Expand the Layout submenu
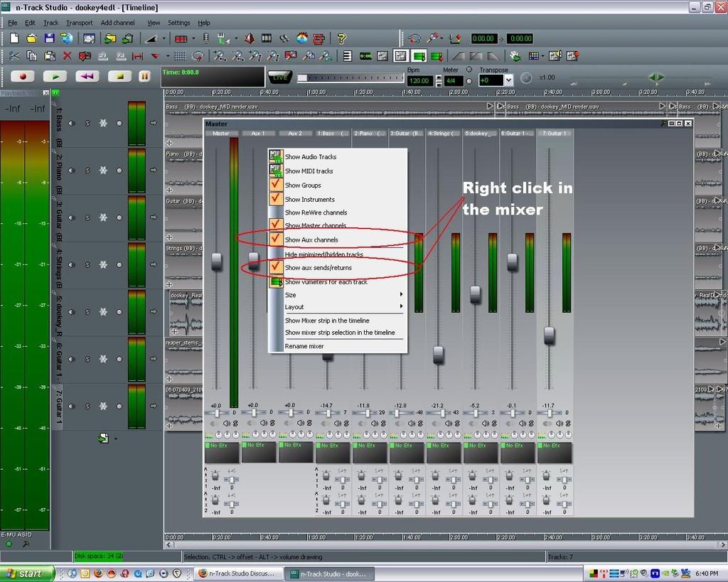Screen dimensions: 728x582 coord(338,307)
